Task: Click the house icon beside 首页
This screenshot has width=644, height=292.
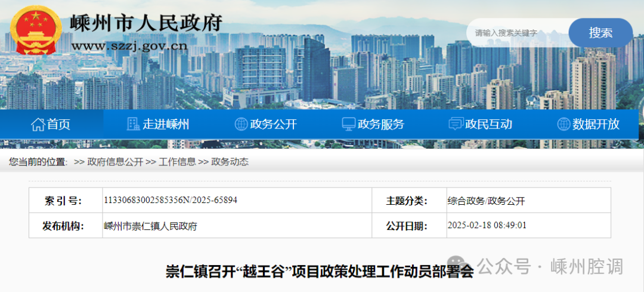Action: click(x=38, y=124)
